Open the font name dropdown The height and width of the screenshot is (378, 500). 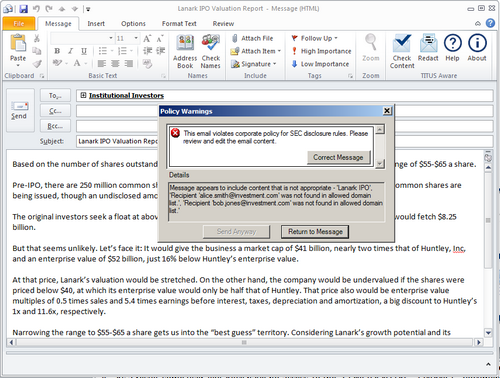[x=111, y=38]
